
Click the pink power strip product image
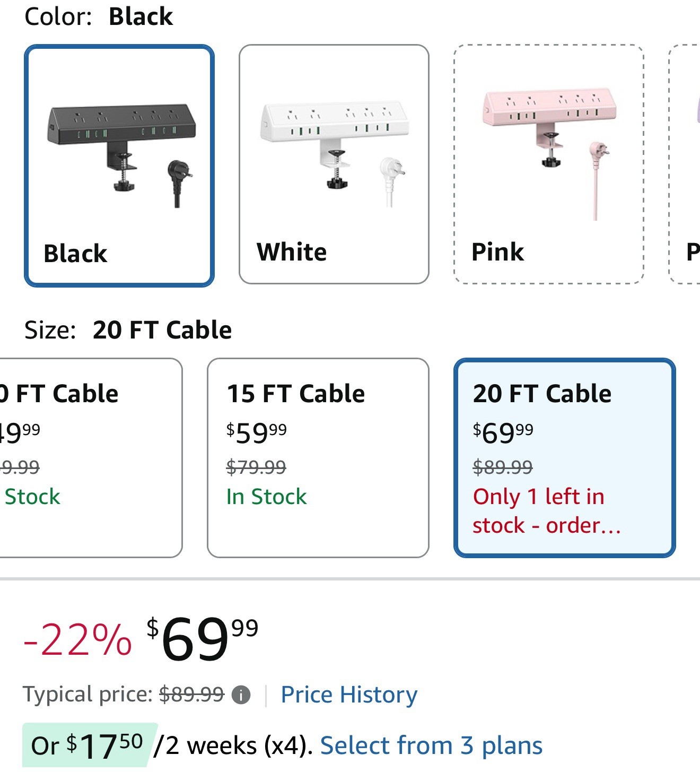549,149
